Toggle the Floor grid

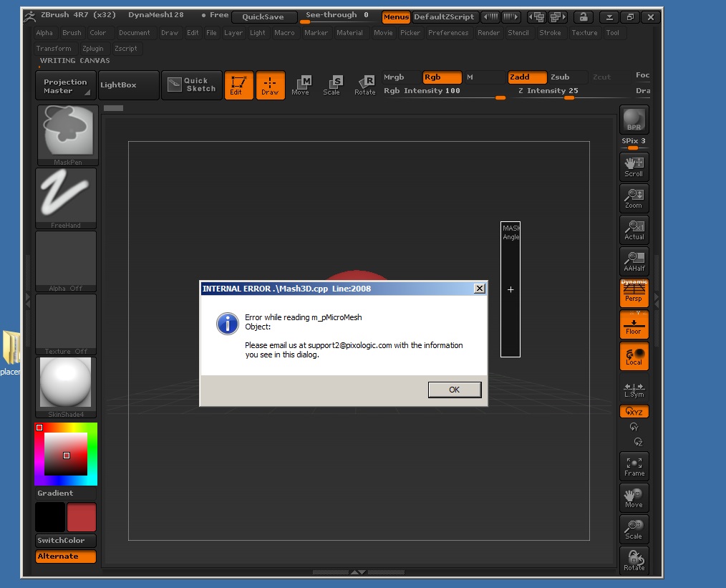[634, 324]
